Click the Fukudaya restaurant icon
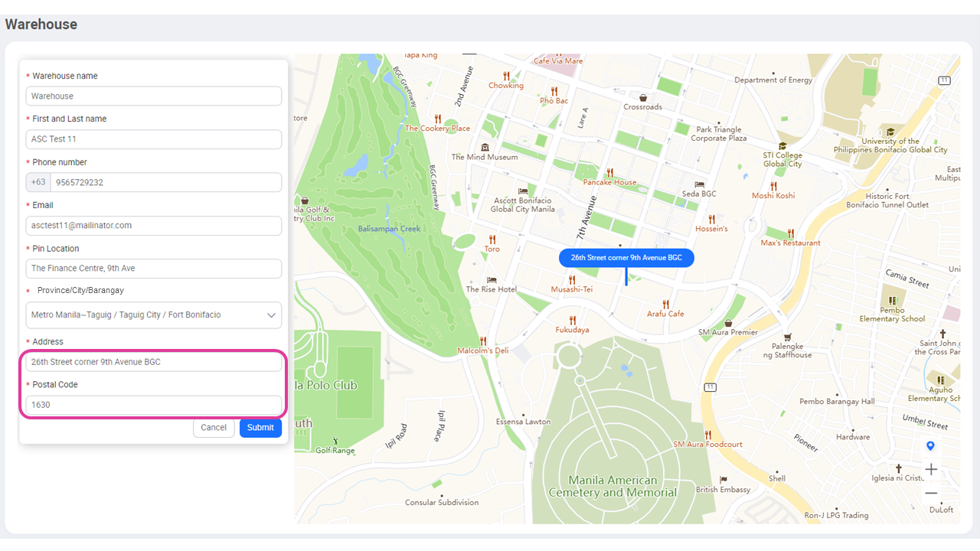Screen dimensions: 980x551 573,320
